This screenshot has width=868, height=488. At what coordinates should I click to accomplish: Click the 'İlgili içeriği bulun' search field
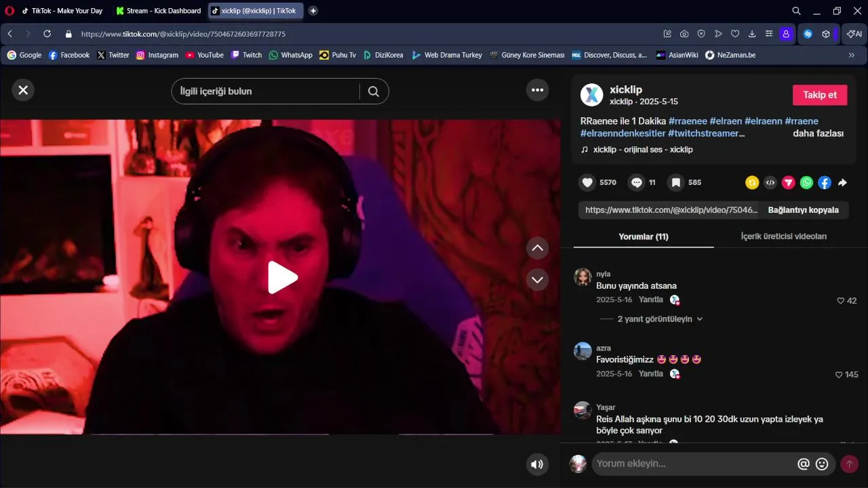(265, 91)
